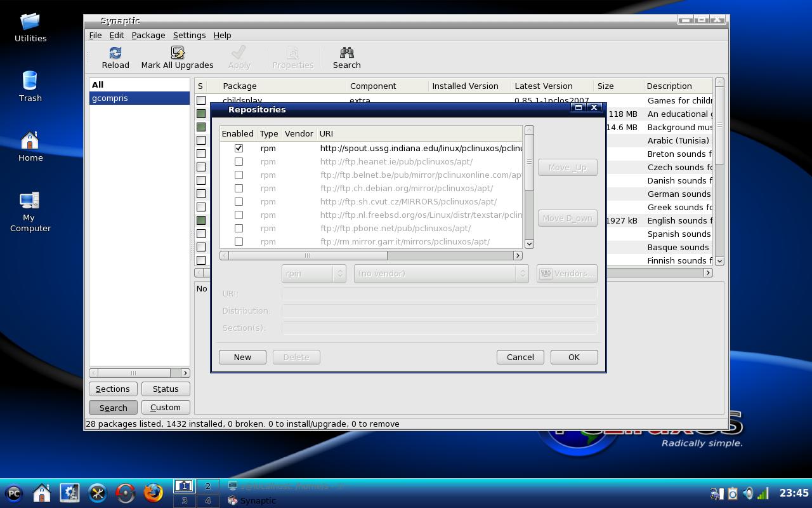Click the network signal tray icon

763,493
